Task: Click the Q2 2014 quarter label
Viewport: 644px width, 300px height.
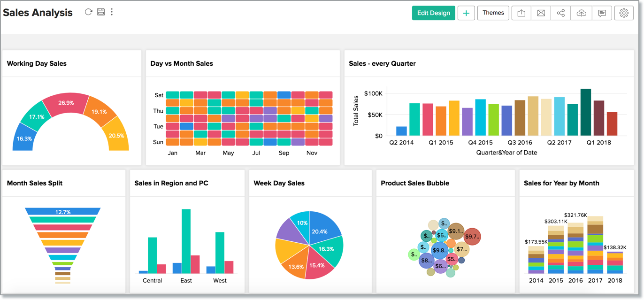Action: (401, 142)
